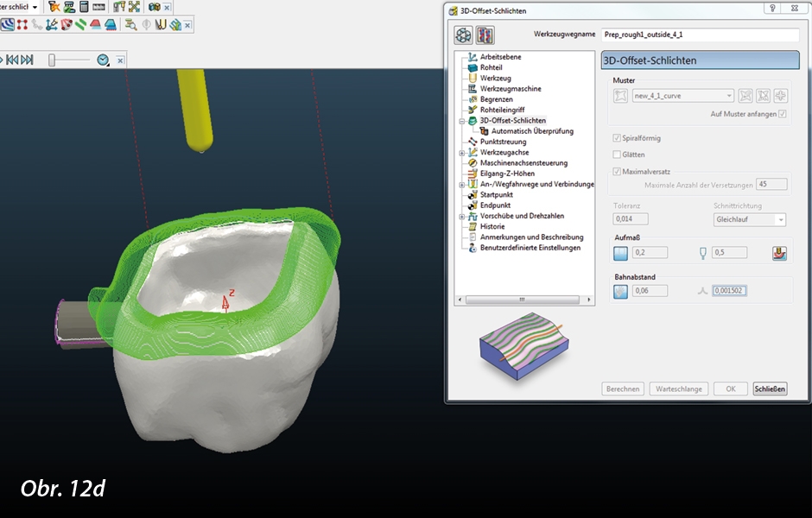Click the red-blue toolpath icon under dialog title
This screenshot has width=812, height=518.
485,35
